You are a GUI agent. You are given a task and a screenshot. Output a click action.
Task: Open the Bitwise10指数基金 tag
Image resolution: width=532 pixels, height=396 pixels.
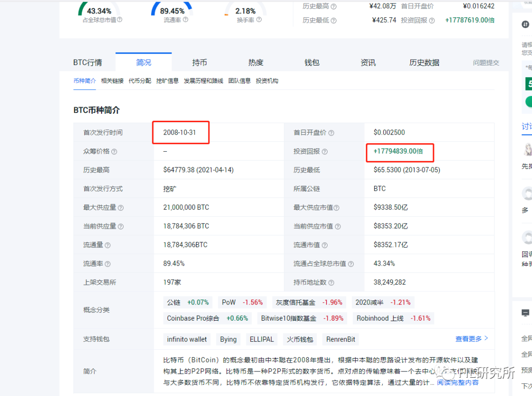[302, 318]
